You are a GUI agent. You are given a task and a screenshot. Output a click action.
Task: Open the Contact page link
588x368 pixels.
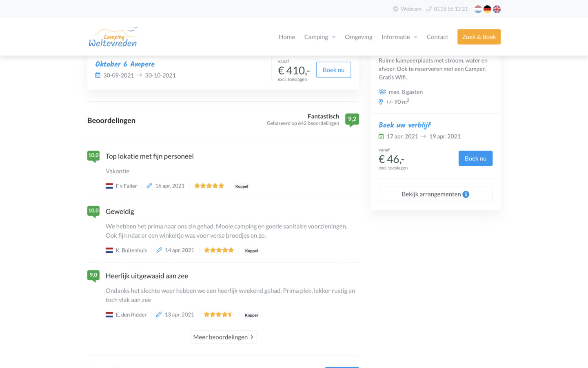pos(437,37)
